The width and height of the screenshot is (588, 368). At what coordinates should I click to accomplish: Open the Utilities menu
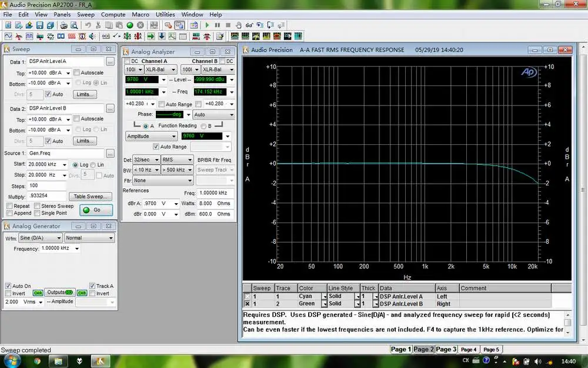tap(165, 14)
